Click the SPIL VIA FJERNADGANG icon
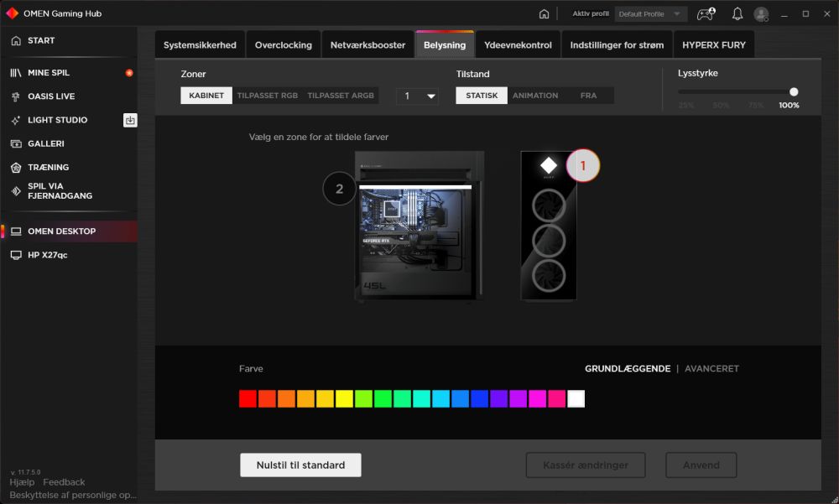 point(16,191)
